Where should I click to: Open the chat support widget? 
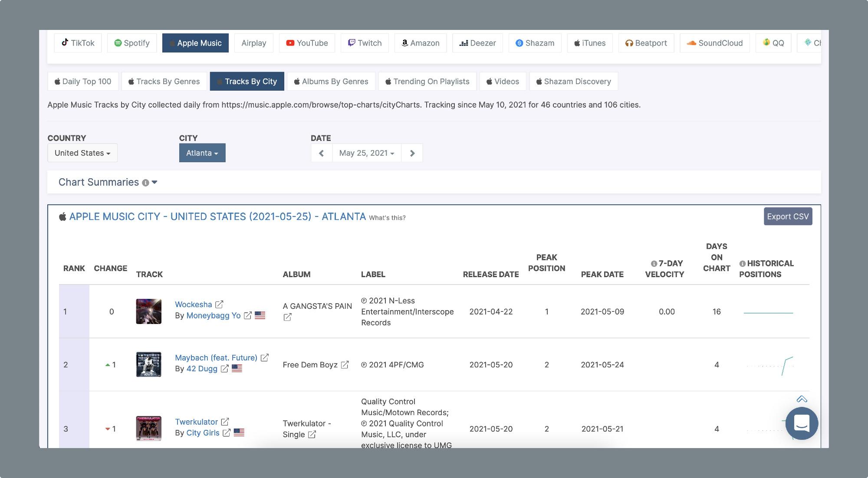tap(802, 423)
